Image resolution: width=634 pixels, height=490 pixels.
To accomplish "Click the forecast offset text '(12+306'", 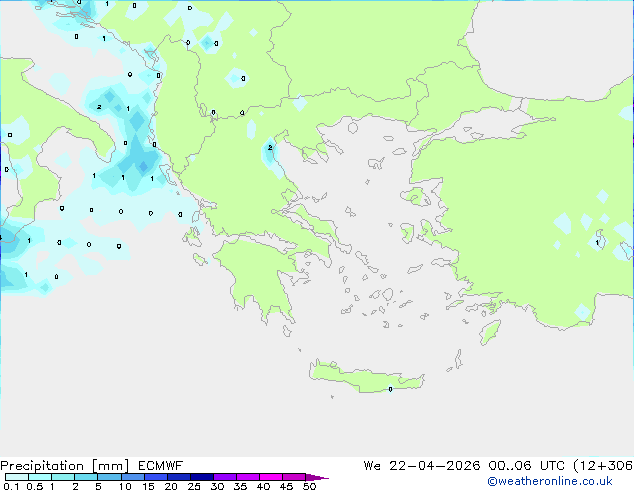I will pyautogui.click(x=603, y=466).
